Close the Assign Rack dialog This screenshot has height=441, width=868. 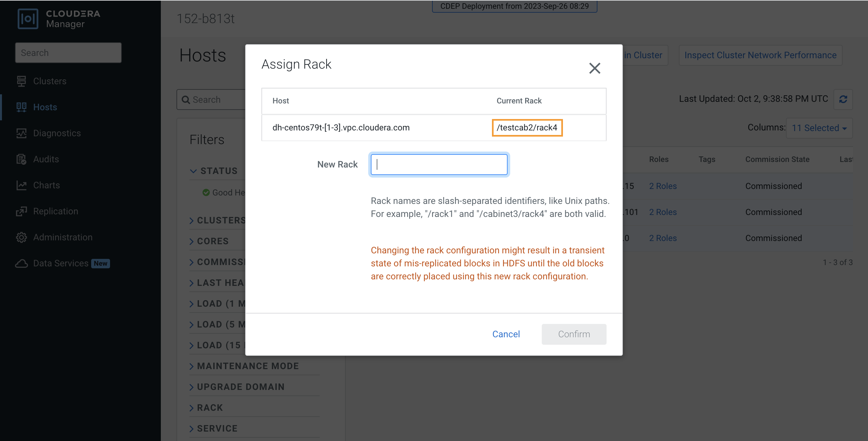(595, 68)
